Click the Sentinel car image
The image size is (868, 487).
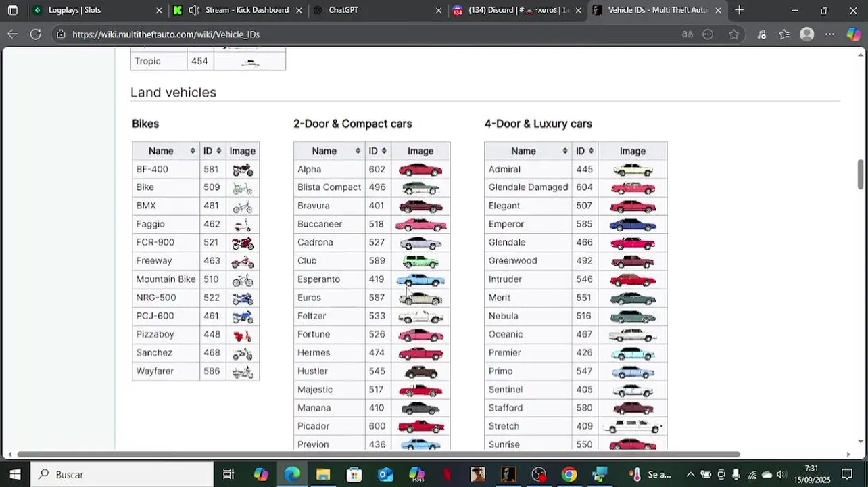click(633, 390)
